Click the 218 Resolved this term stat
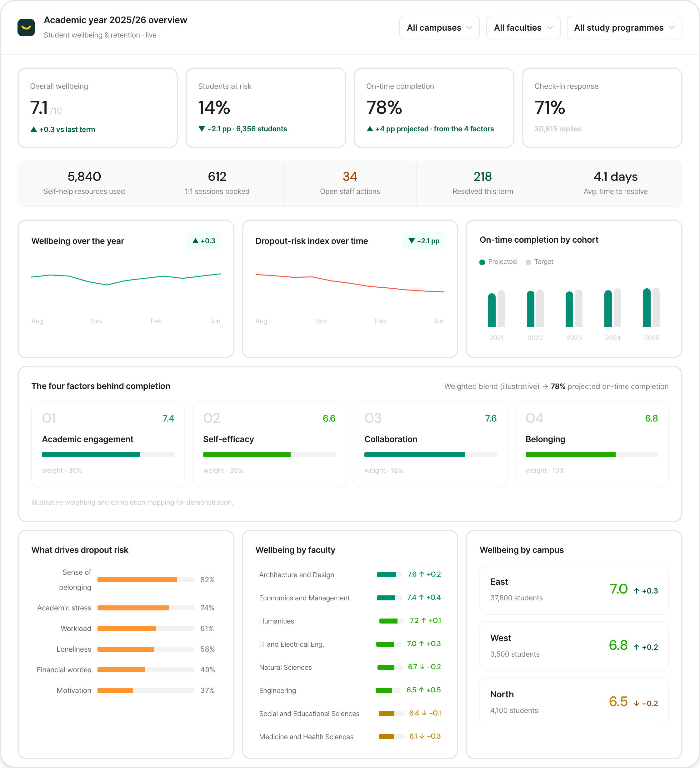Screen dimensions: 700x768 pyautogui.click(x=482, y=184)
